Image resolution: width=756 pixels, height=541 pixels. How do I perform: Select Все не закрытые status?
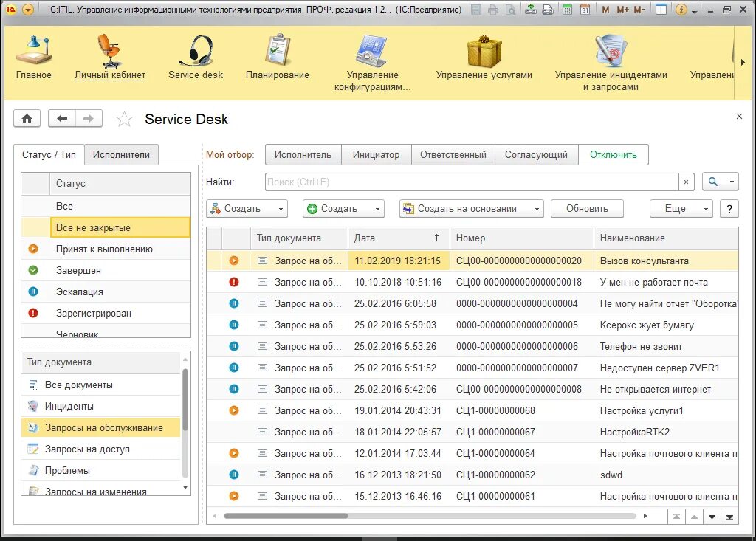[x=106, y=227]
